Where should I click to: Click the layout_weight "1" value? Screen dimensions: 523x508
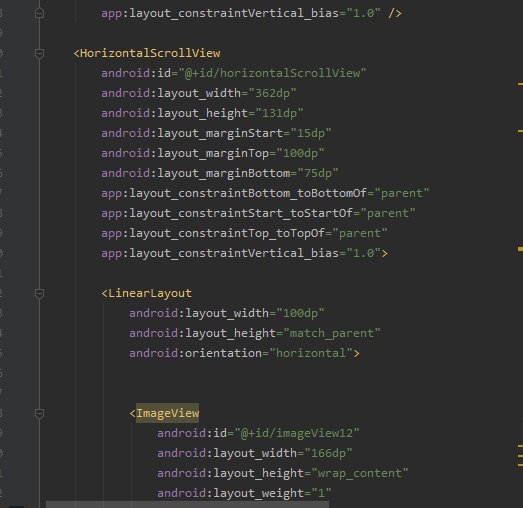pos(321,493)
